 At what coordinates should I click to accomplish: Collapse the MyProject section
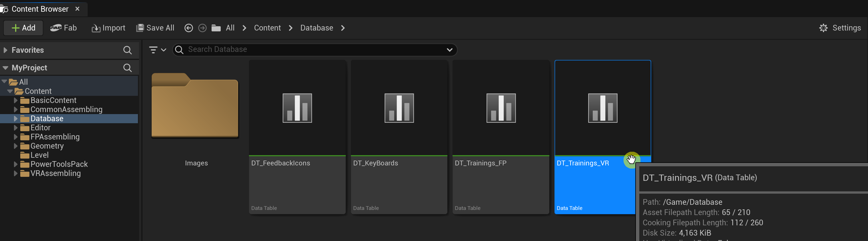click(5, 68)
